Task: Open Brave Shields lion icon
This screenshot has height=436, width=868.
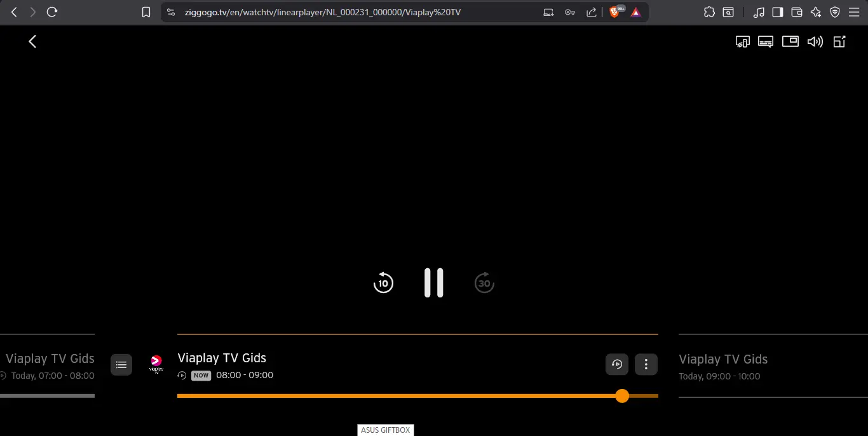Action: click(x=615, y=12)
